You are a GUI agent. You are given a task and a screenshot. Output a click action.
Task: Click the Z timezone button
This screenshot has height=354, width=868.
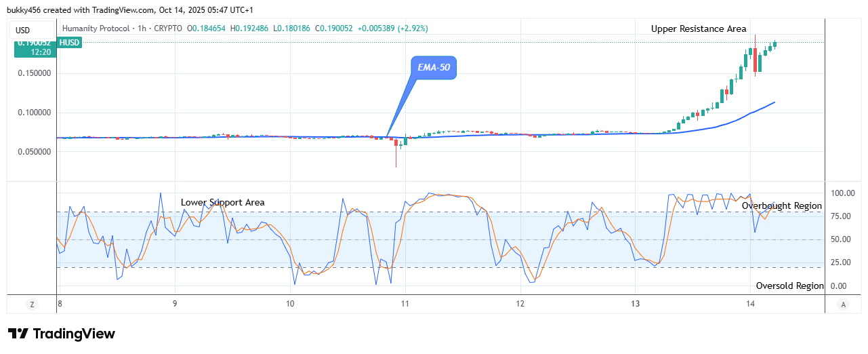pyautogui.click(x=31, y=304)
